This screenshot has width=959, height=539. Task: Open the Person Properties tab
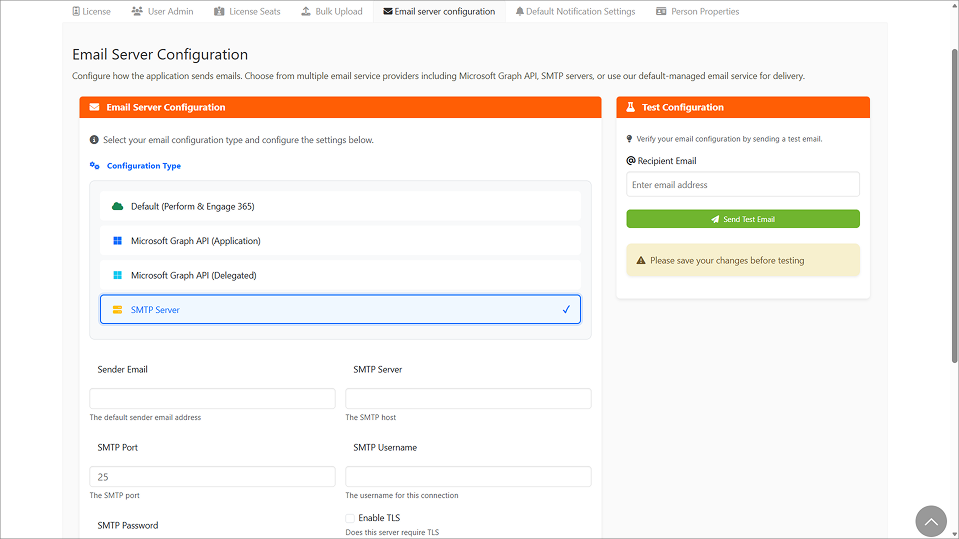coord(698,12)
